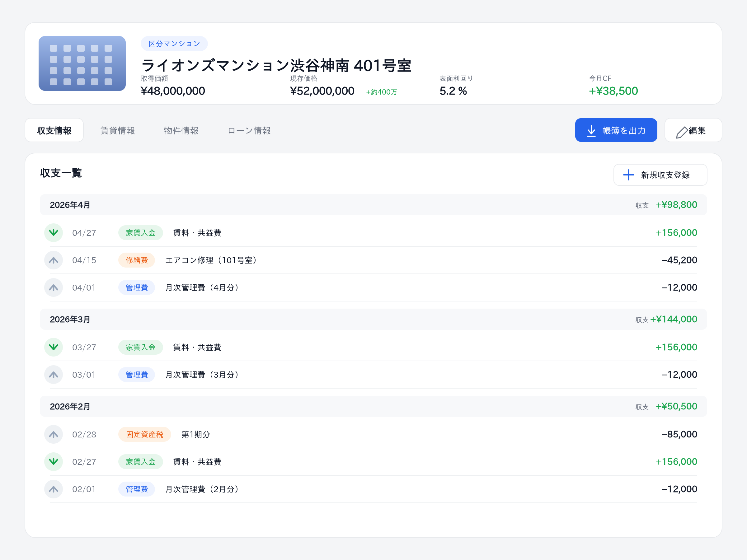The height and width of the screenshot is (560, 747).
Task: Open the 物件情報 tab
Action: click(181, 130)
